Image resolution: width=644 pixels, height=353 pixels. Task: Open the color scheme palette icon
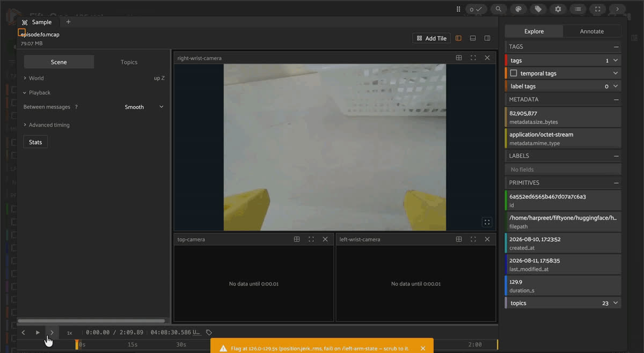coord(518,9)
